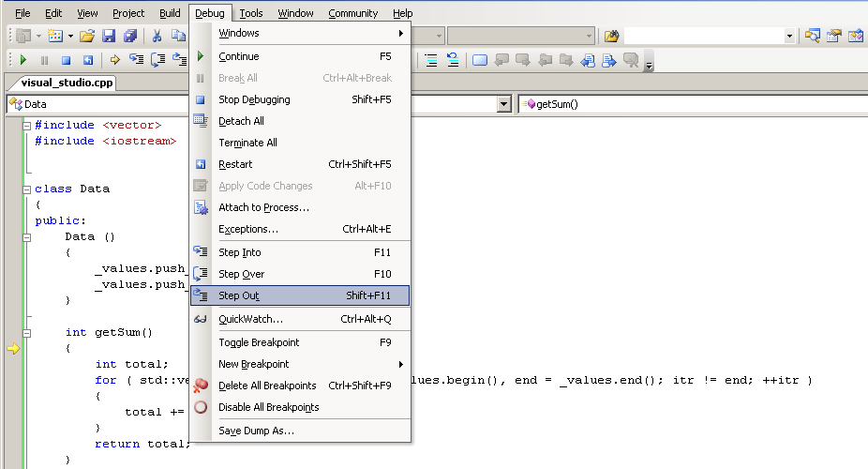Click Show Next Statement yellow arrow icon
The image size is (868, 469).
115,60
